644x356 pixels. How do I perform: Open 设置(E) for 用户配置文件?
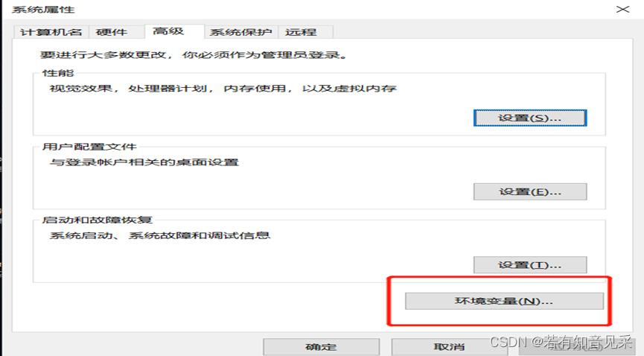pyautogui.click(x=530, y=191)
